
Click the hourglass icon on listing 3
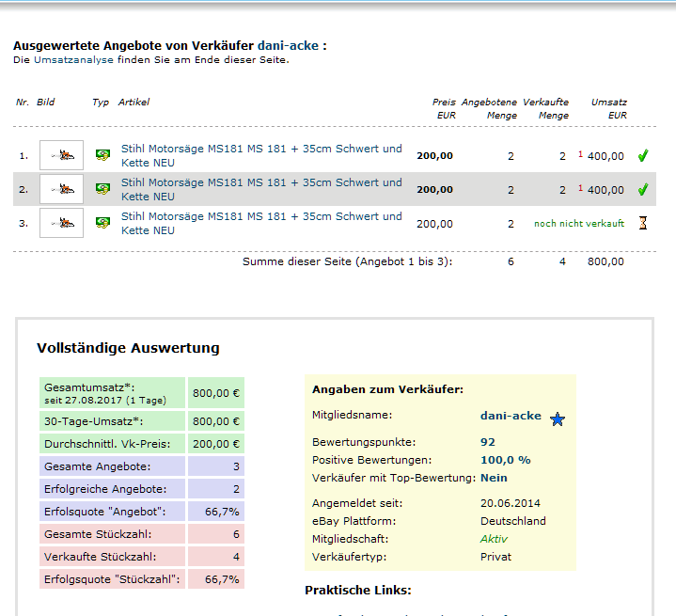pos(643,223)
